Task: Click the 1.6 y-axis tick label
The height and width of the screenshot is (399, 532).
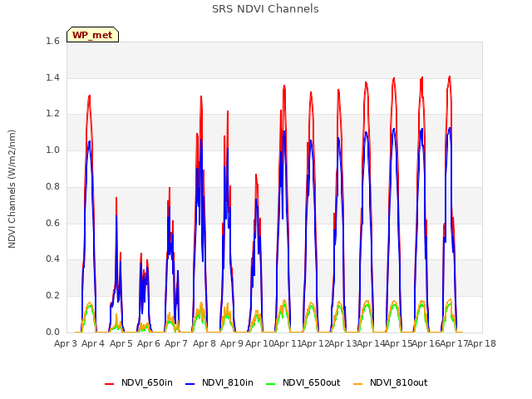Action: point(52,41)
